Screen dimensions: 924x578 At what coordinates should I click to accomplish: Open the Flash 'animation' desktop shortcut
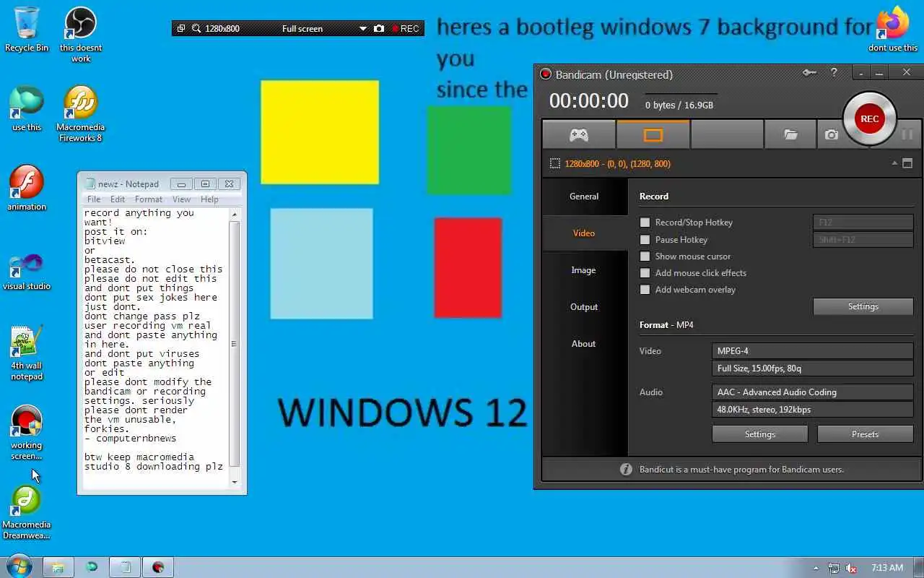(x=27, y=188)
